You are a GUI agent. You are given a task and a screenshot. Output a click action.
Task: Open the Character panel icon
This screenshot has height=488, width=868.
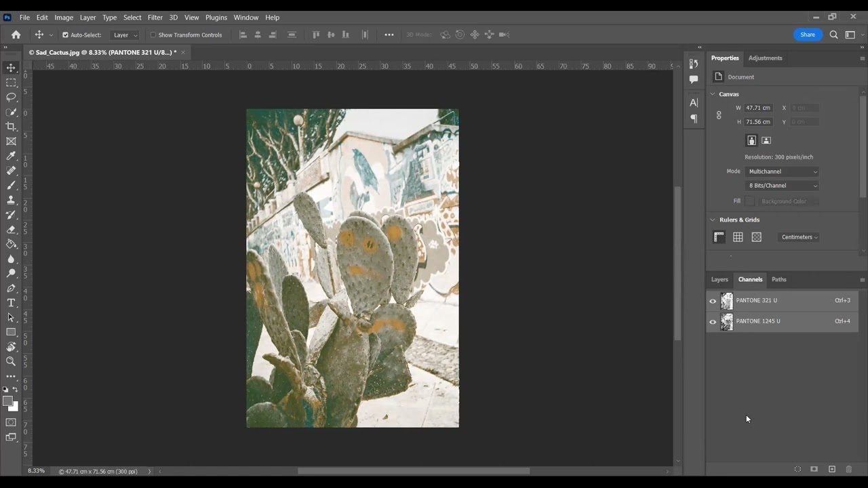694,102
